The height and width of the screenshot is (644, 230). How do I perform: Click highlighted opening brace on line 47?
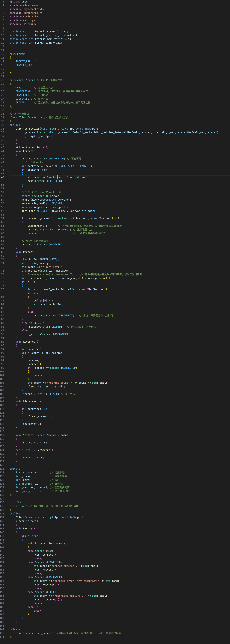pyautogui.click(x=22, y=173)
